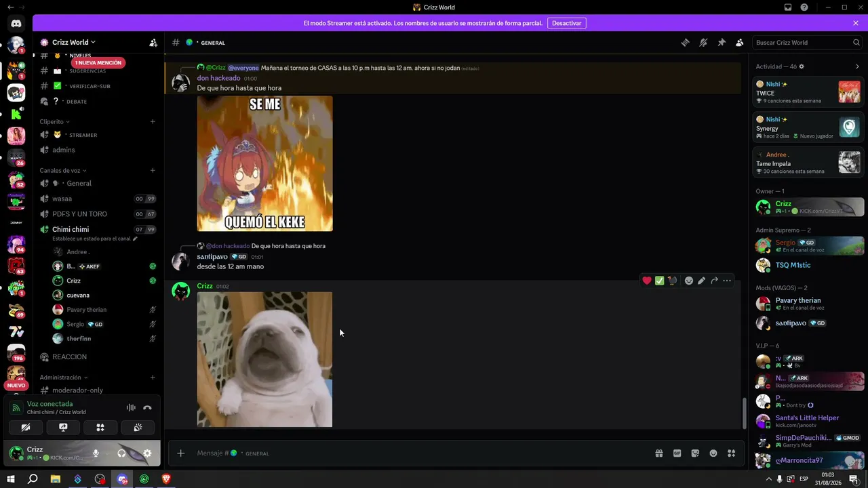The height and width of the screenshot is (488, 868).
Task: Open the streamer channel
Action: pos(98,135)
